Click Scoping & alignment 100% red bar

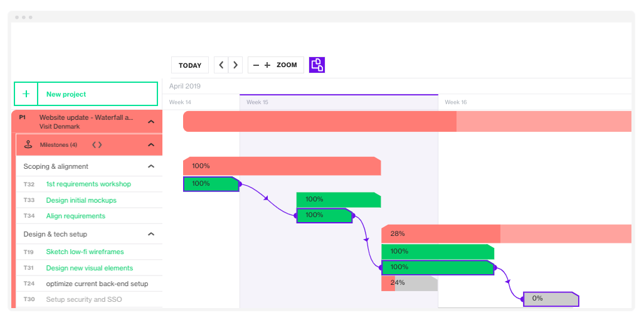[282, 166]
